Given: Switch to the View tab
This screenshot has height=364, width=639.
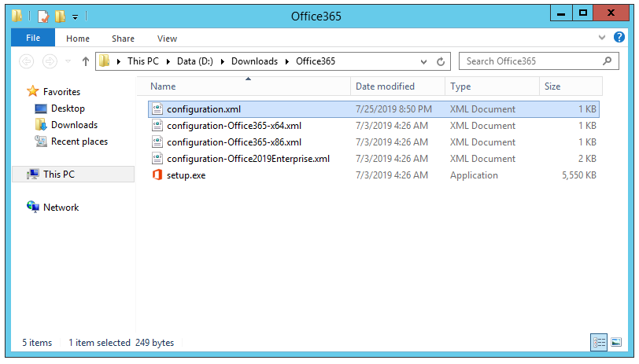Looking at the screenshot, I should coord(167,39).
